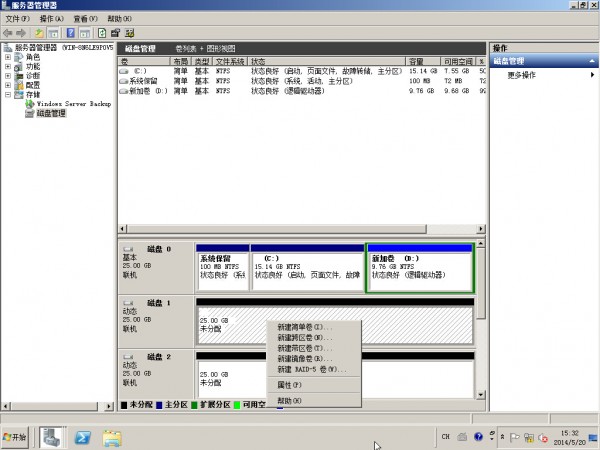
Task: Open the file explorer taskbar icon
Action: [x=112, y=437]
